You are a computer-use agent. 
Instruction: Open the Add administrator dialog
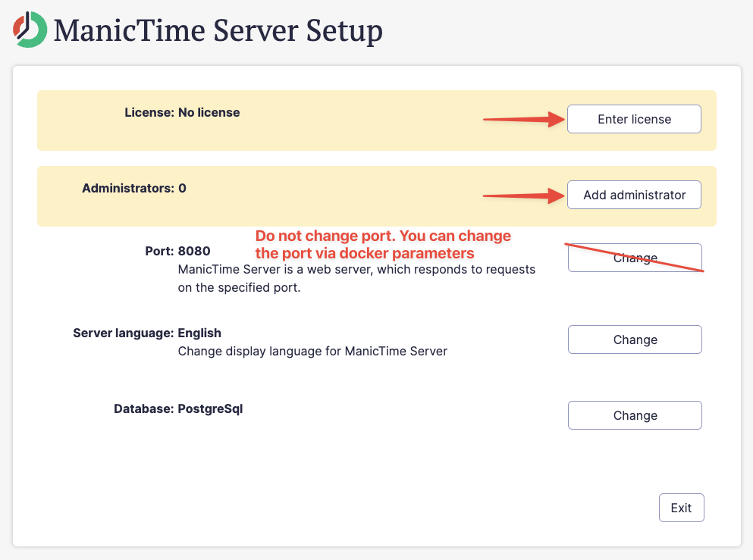coord(634,195)
